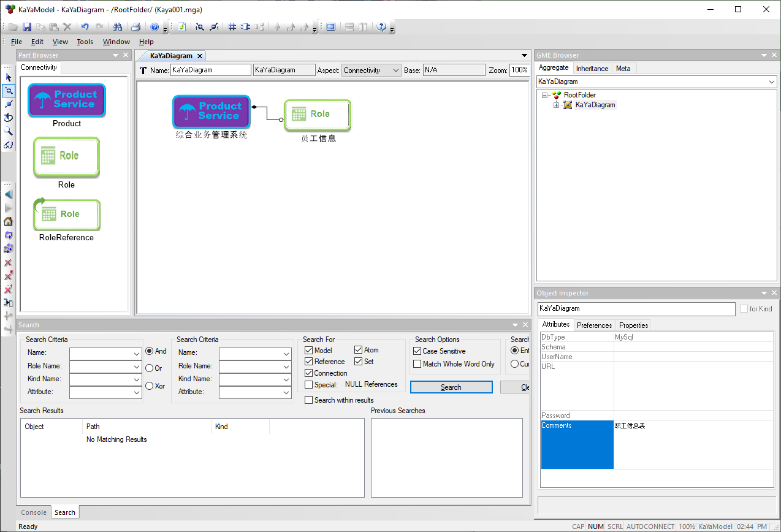Switch to the Meta tab
The height and width of the screenshot is (532, 781).
coord(623,69)
